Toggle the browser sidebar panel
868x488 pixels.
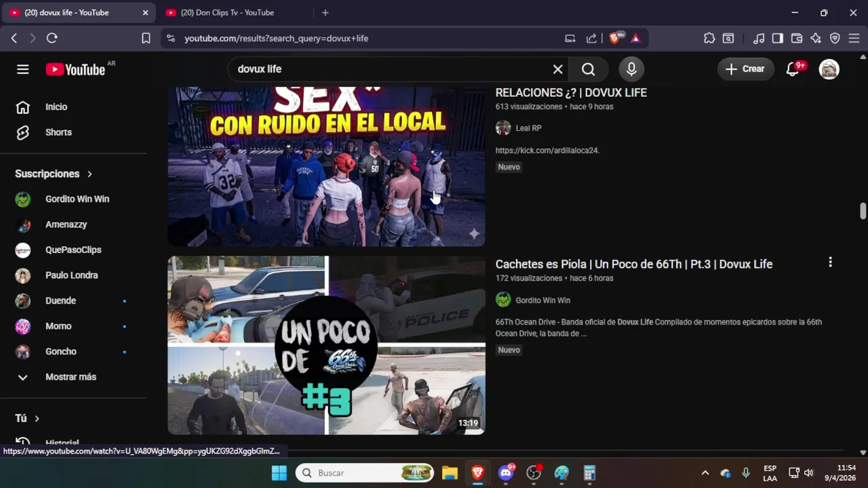(778, 39)
